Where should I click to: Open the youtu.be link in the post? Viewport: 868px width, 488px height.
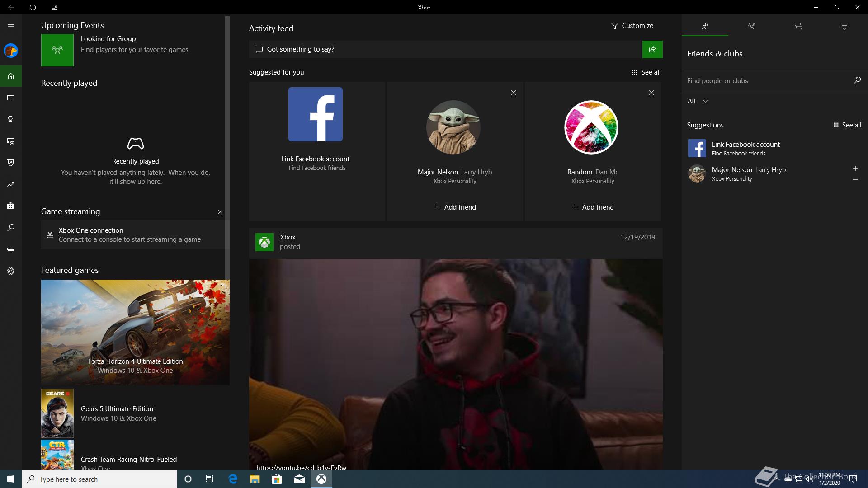tap(301, 467)
